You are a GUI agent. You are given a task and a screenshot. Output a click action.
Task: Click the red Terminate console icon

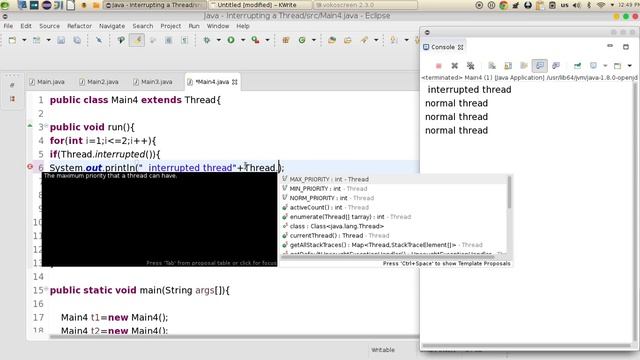click(x=439, y=66)
